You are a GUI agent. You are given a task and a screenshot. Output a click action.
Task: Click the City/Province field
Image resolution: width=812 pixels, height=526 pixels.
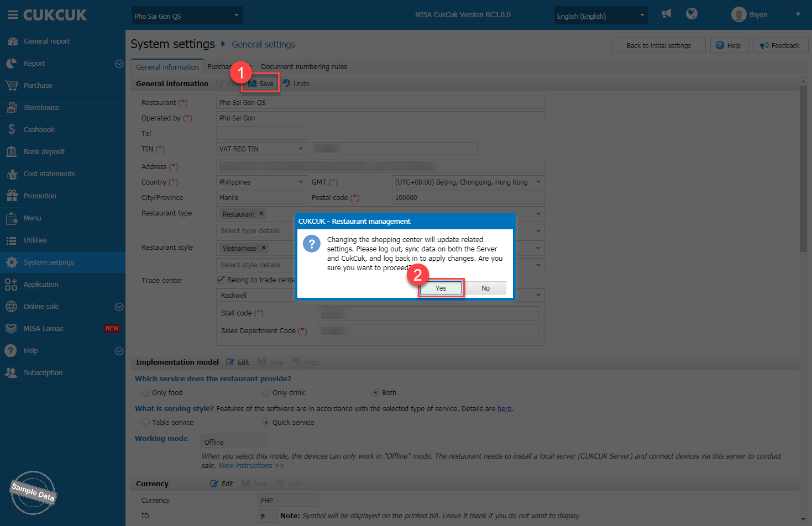click(261, 197)
